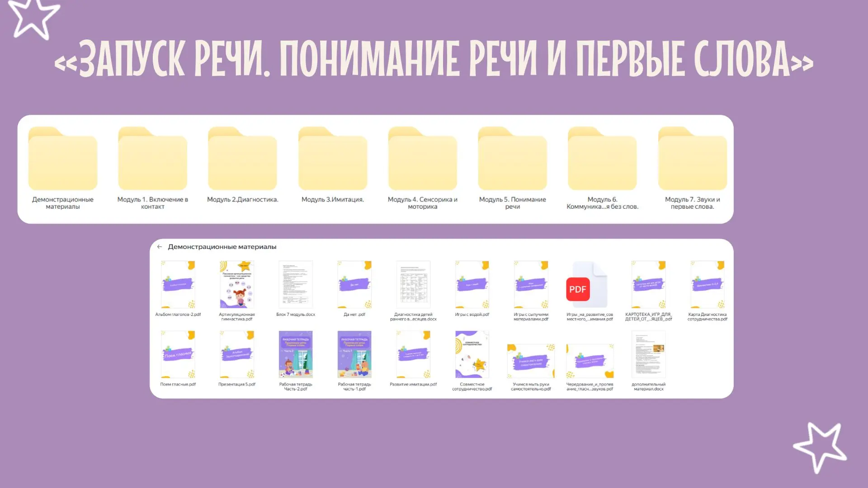
Task: Click the Альбом глаголов-2.pdf file name
Action: [x=178, y=314]
